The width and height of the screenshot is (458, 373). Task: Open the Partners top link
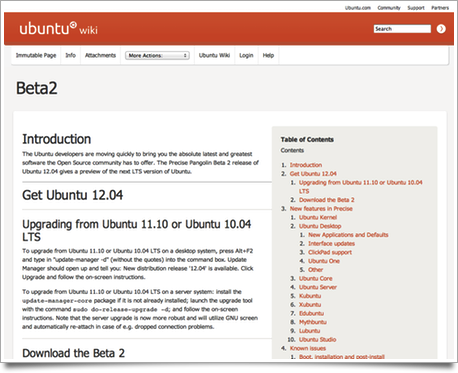coord(440,8)
